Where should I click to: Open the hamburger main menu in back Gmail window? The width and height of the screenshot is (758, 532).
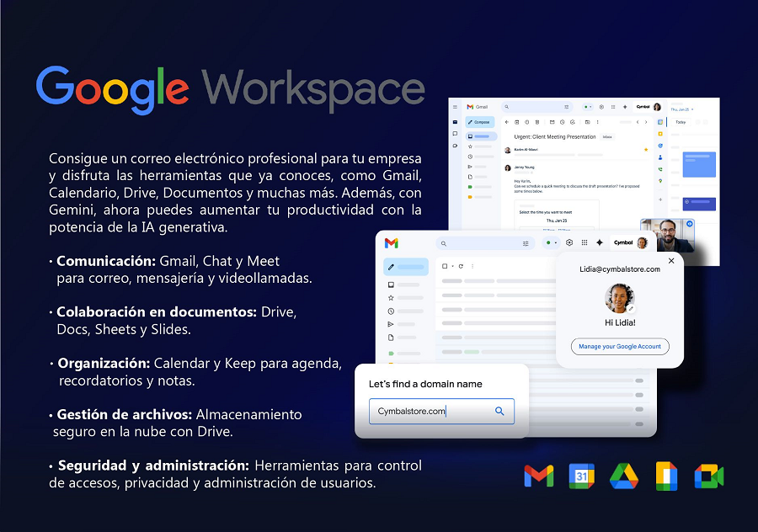(x=456, y=107)
